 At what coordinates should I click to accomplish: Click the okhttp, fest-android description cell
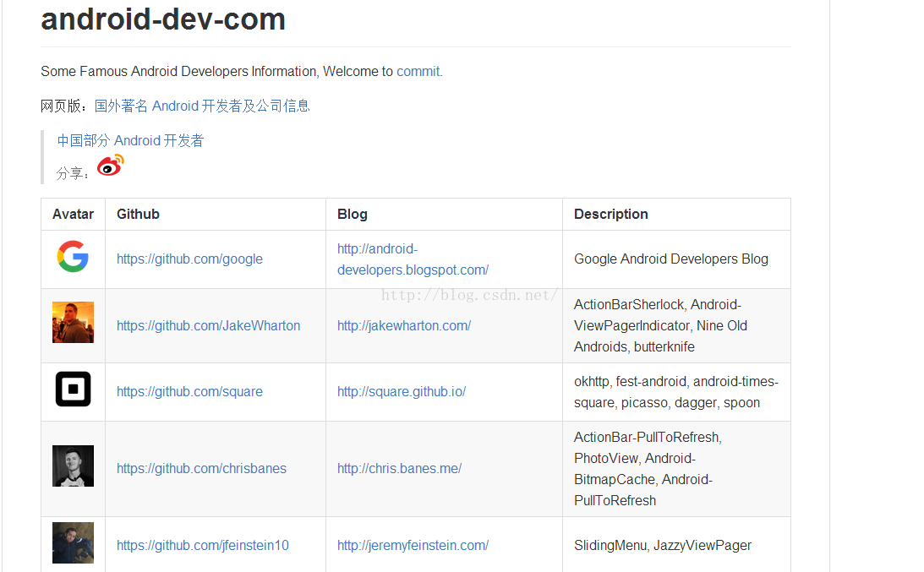(676, 392)
